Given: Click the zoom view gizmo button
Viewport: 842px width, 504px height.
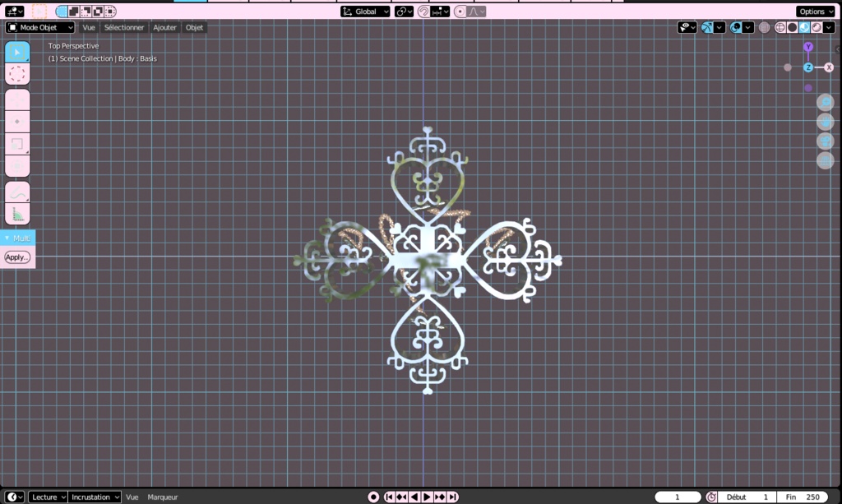Looking at the screenshot, I should click(826, 102).
